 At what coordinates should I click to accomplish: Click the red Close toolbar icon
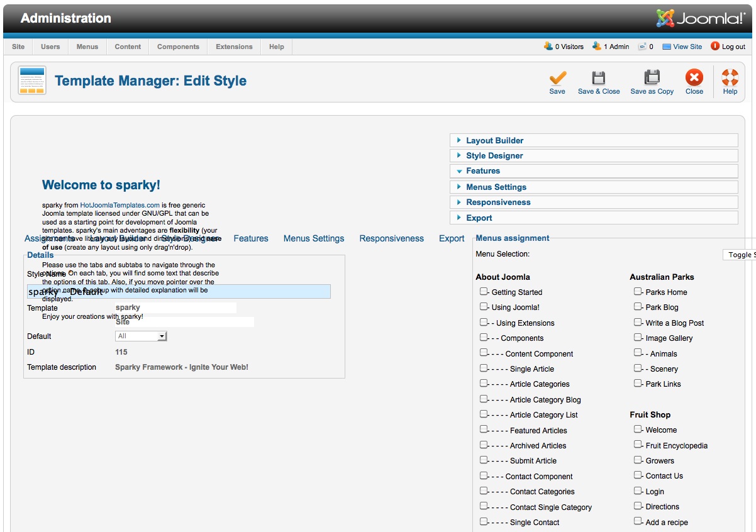pyautogui.click(x=694, y=78)
